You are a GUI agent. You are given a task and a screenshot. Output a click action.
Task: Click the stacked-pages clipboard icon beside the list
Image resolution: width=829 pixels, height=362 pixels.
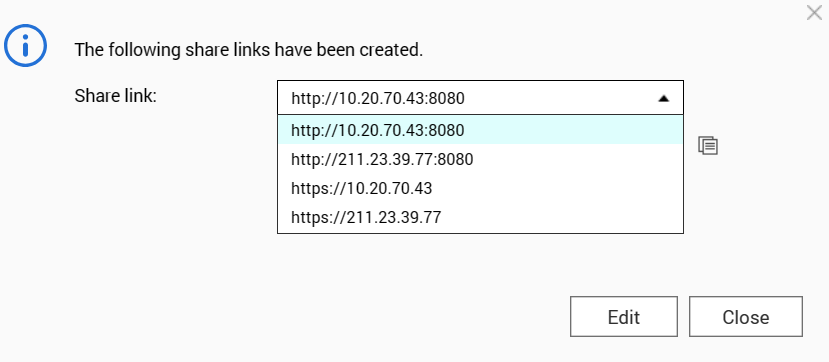[708, 145]
